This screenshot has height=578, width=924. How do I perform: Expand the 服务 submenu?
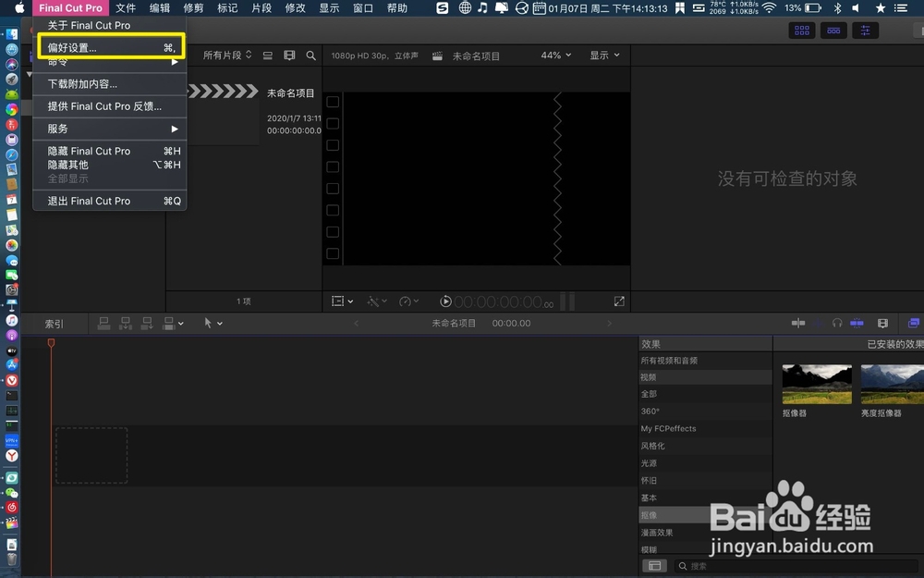point(110,129)
